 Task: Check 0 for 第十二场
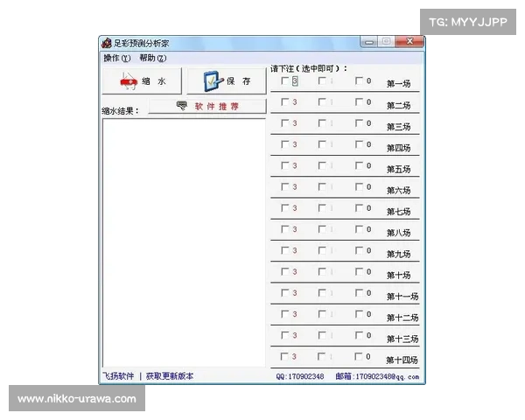point(359,314)
